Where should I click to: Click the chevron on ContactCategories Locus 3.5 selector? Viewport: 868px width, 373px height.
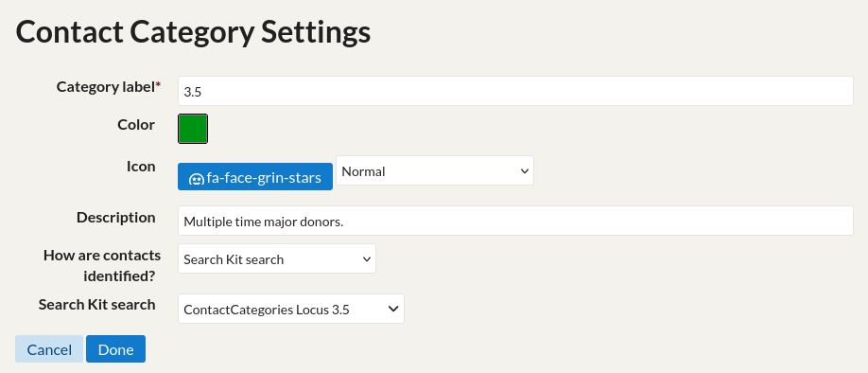[x=393, y=309]
